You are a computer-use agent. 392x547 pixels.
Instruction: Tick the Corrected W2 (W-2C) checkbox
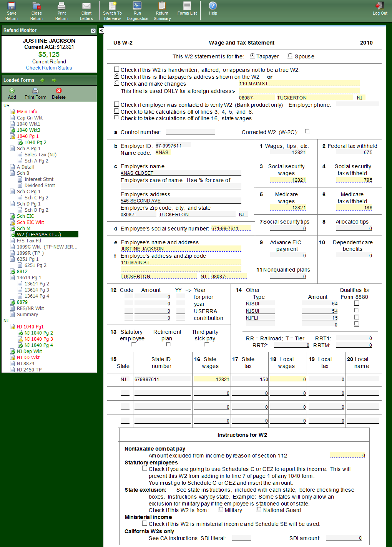click(x=307, y=132)
